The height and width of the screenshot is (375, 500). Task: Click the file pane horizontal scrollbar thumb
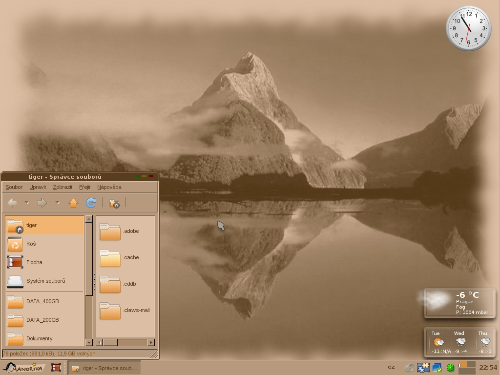point(110,342)
